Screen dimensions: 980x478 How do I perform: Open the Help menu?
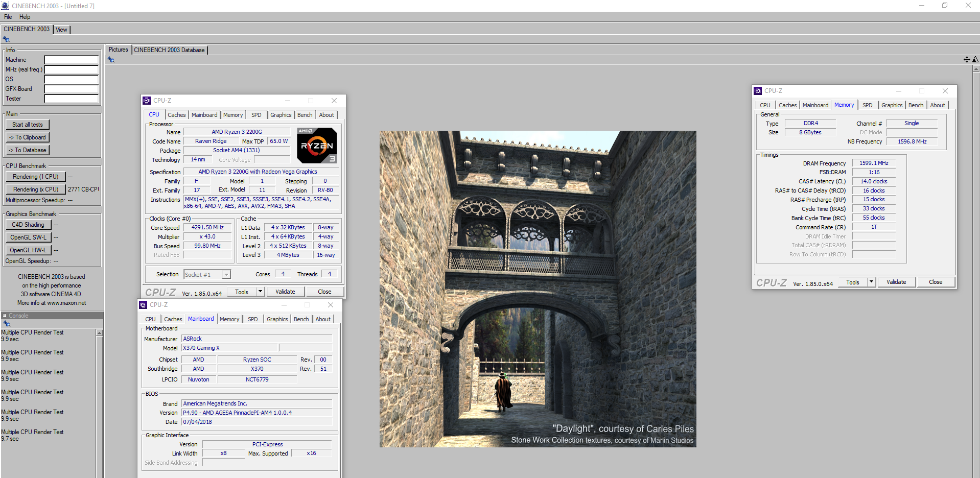(x=25, y=17)
